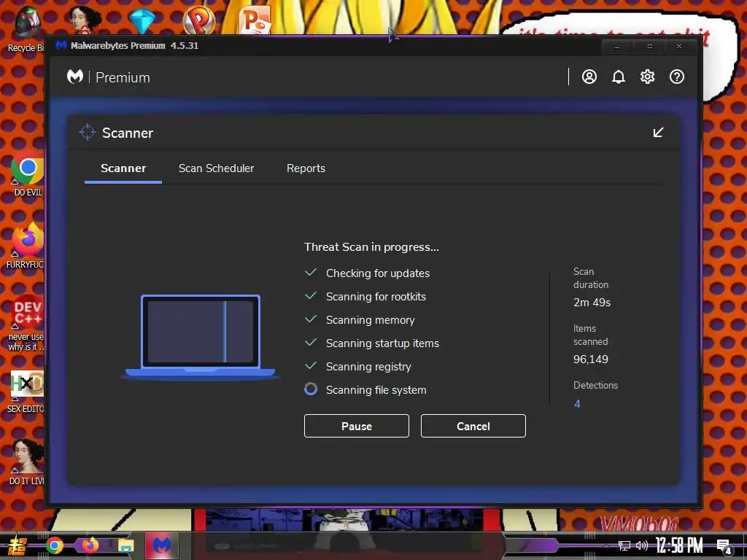Select the HxD hex editor desktop shortcut
Viewport: 747px width, 560px height.
coord(26,392)
